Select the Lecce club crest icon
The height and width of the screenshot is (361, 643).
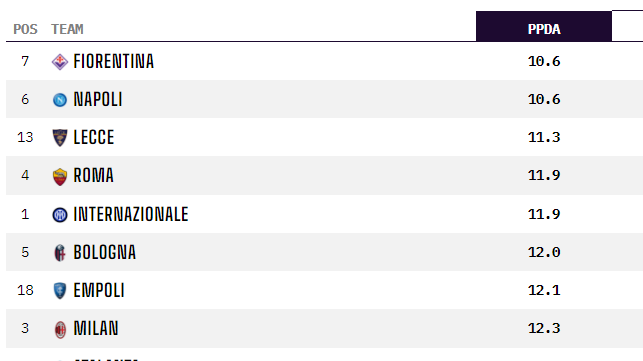pyautogui.click(x=60, y=137)
